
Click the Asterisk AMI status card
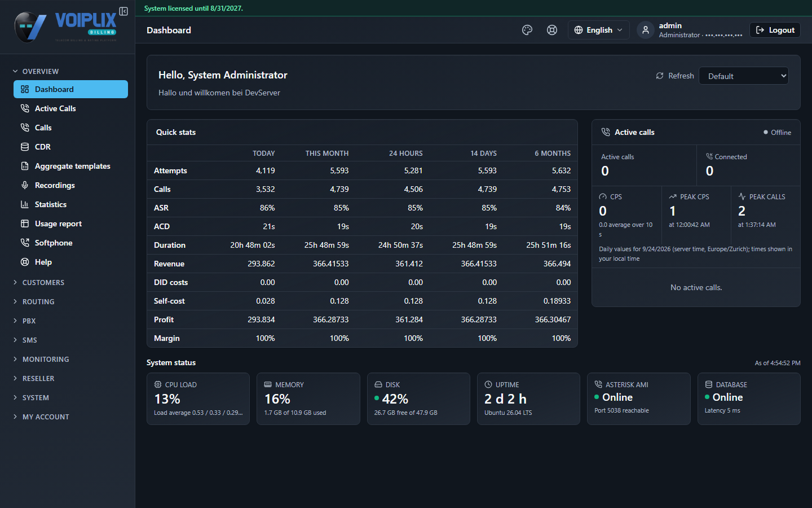(638, 398)
